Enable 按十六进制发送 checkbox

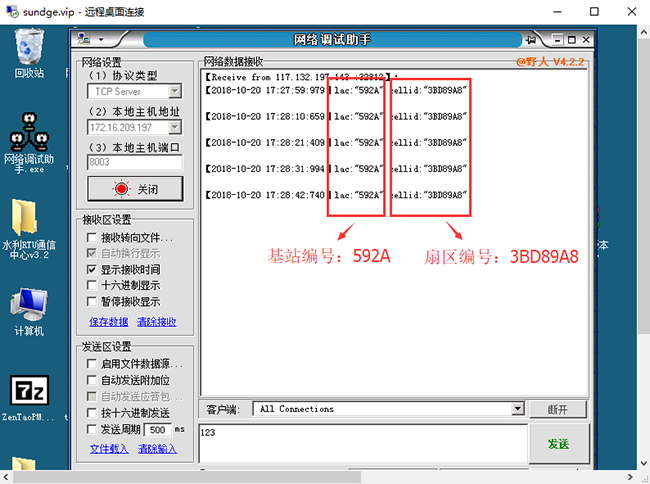click(92, 412)
